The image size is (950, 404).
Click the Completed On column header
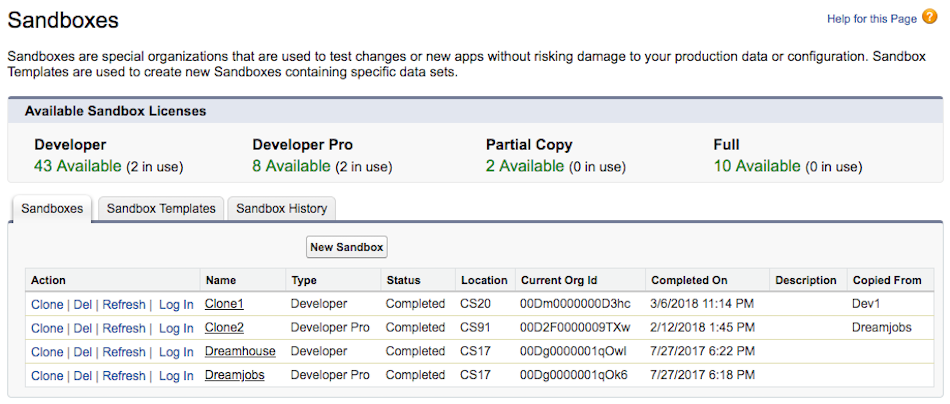689,280
